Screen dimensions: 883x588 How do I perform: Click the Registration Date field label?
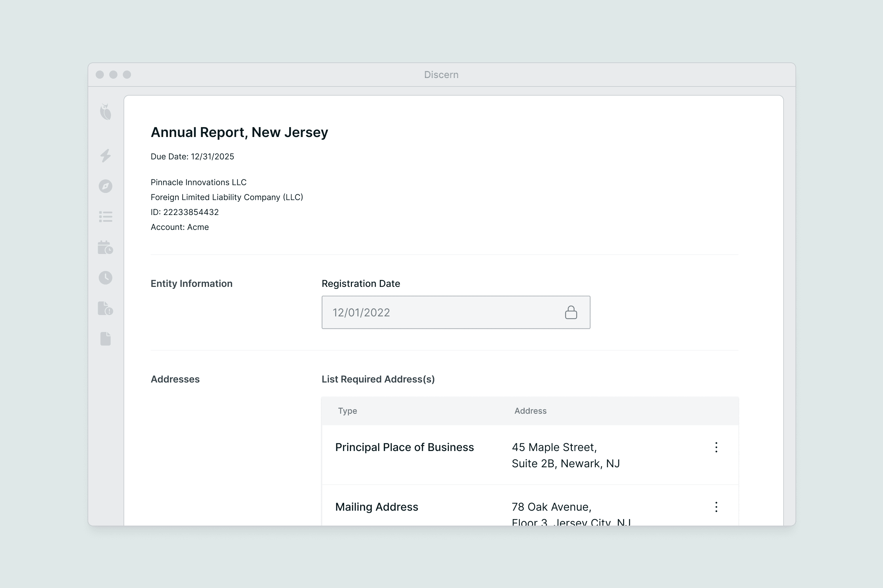tap(361, 283)
